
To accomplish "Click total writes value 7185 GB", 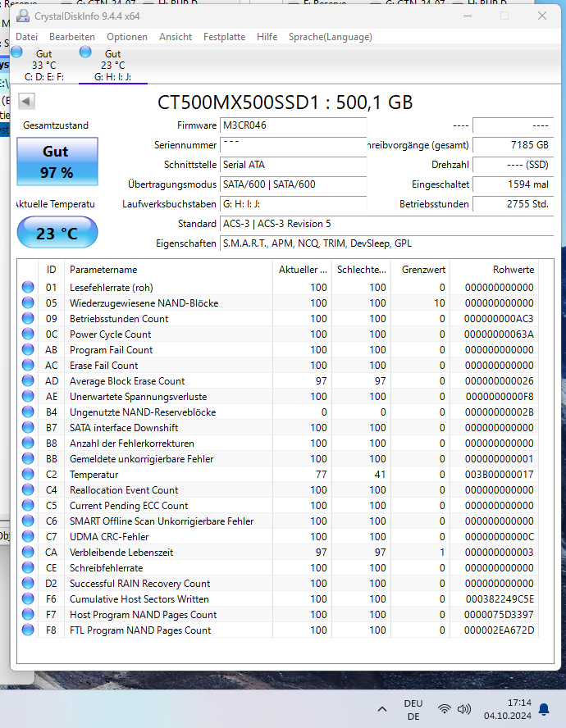I will coord(513,145).
